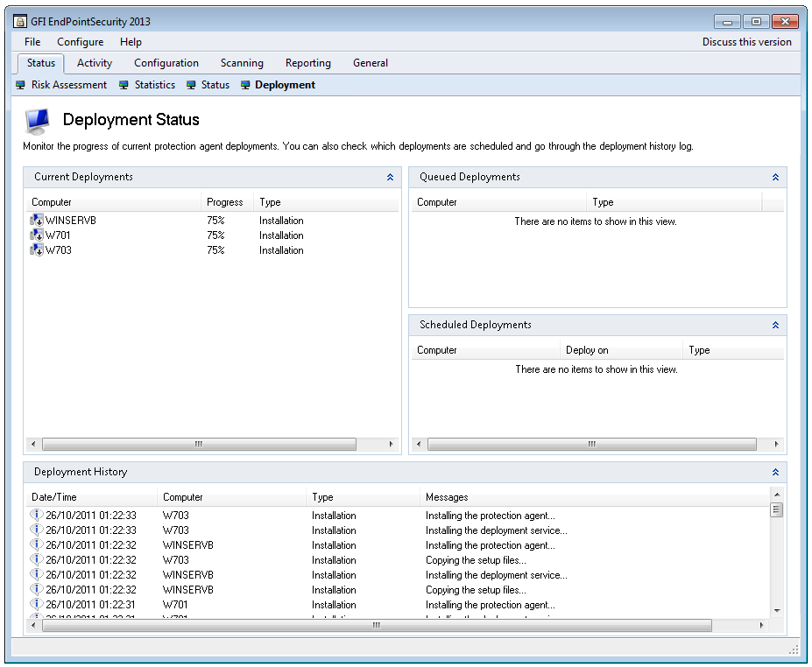Click info icon of WINSERVB 'Installing the deployment service' row

(x=36, y=575)
